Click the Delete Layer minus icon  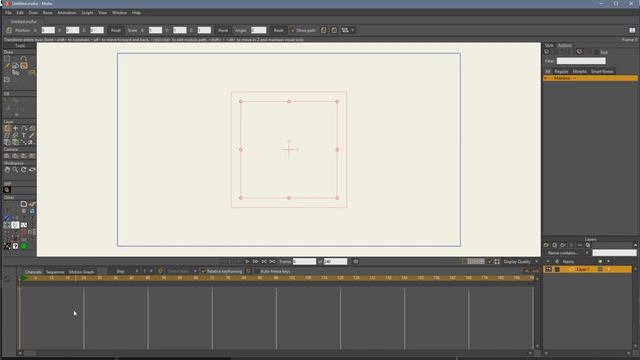coord(580,245)
